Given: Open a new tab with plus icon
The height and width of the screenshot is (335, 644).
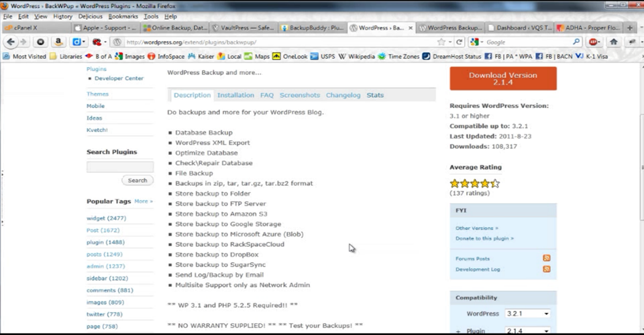Looking at the screenshot, I should point(630,28).
